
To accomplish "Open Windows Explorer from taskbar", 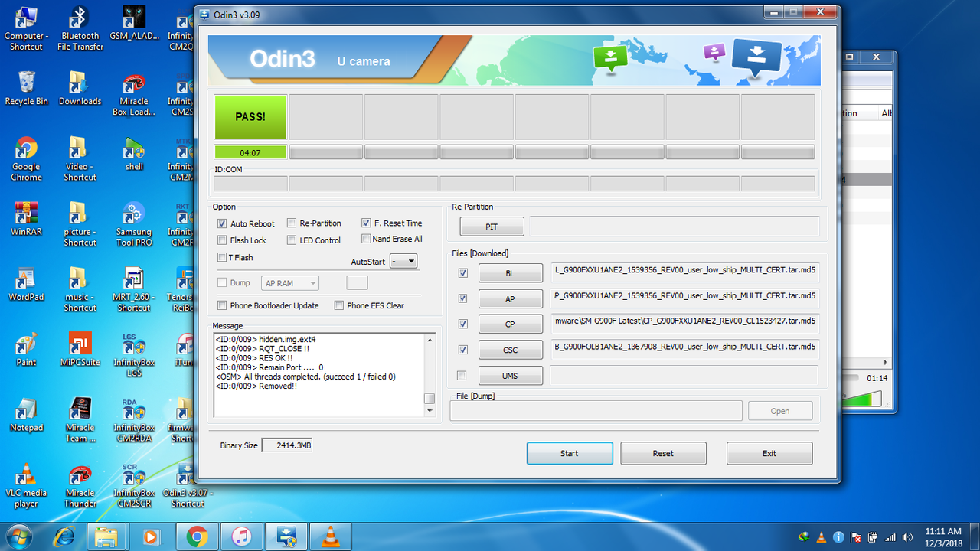I will pyautogui.click(x=106, y=536).
